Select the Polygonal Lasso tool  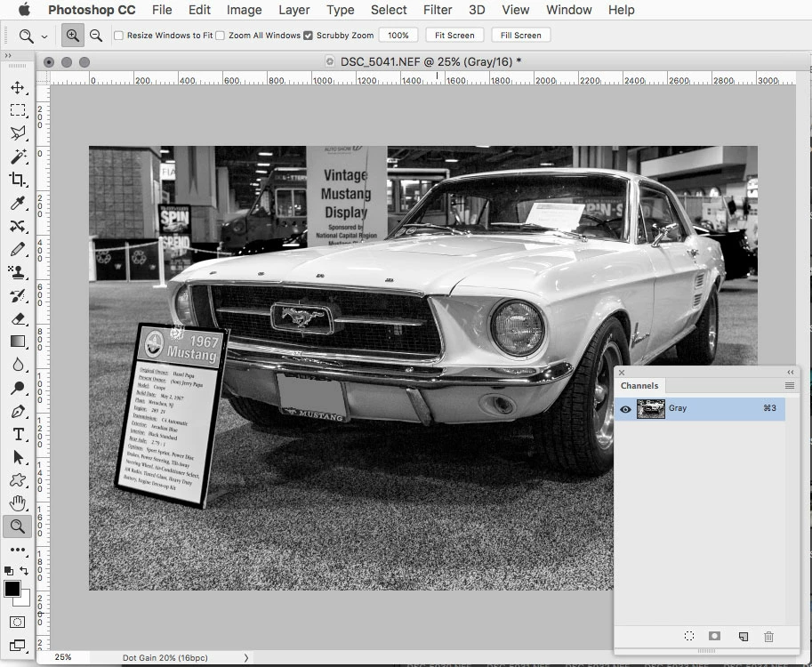[x=18, y=133]
